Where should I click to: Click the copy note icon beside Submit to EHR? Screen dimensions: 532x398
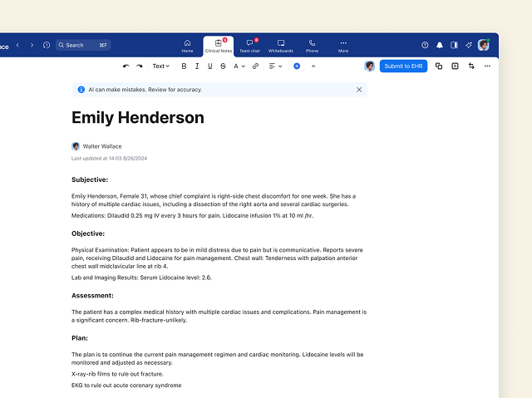click(439, 66)
